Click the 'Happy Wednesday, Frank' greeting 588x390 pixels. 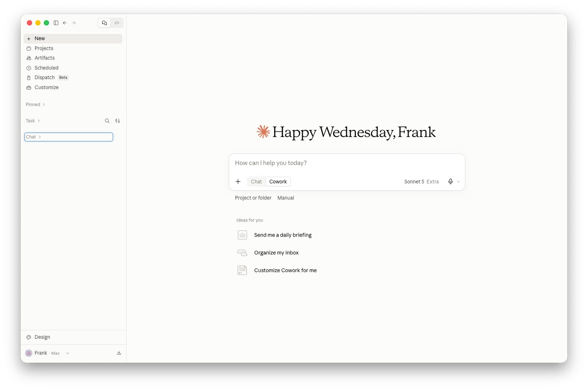click(x=354, y=132)
